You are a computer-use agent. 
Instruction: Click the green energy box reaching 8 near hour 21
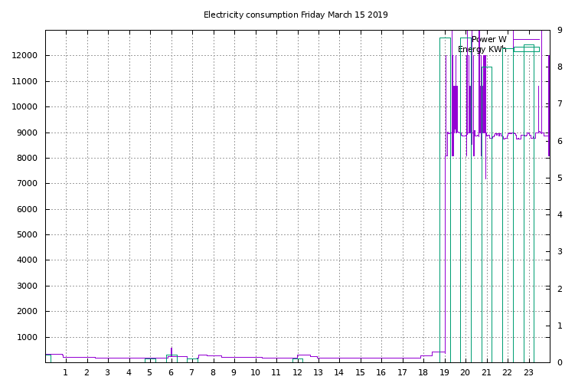click(x=487, y=214)
